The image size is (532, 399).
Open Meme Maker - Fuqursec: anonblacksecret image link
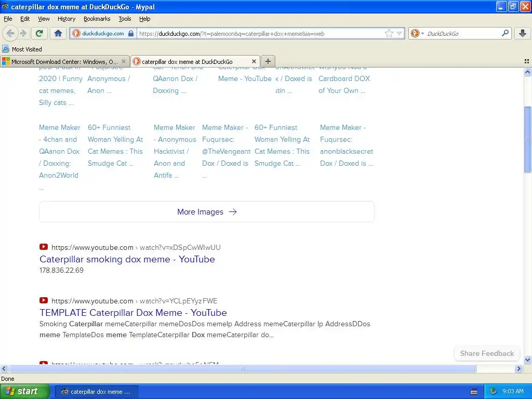coord(347,145)
